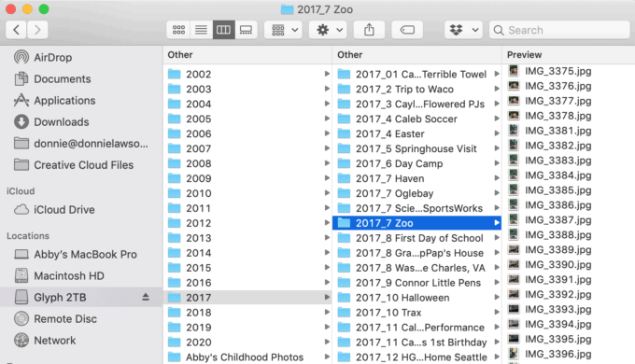
Task: Select 2017_9 Connor Little Pens folder
Action: (x=416, y=283)
